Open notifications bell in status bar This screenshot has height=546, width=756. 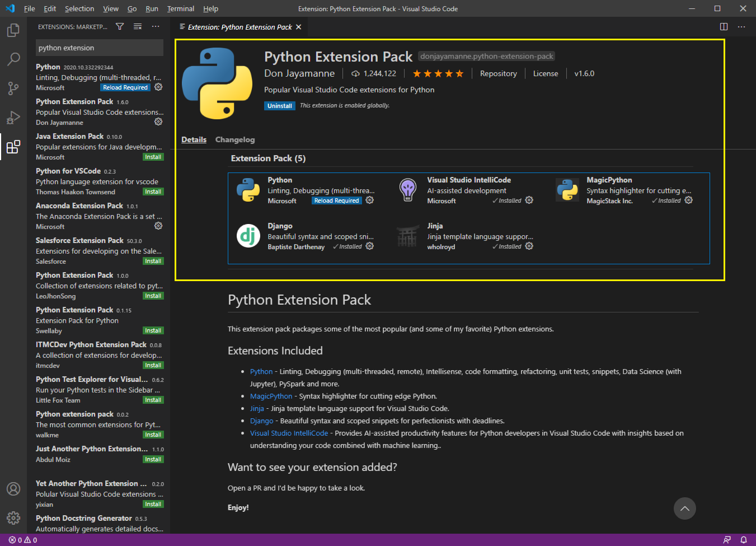(x=744, y=540)
